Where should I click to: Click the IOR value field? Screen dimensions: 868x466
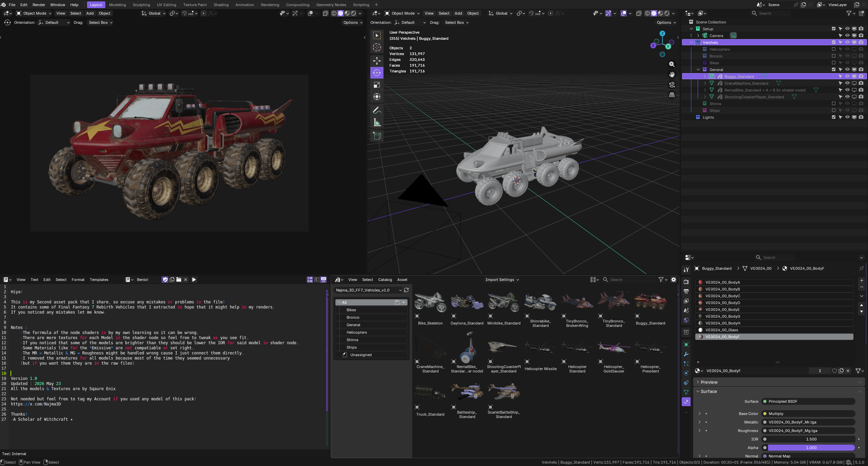(x=808, y=439)
